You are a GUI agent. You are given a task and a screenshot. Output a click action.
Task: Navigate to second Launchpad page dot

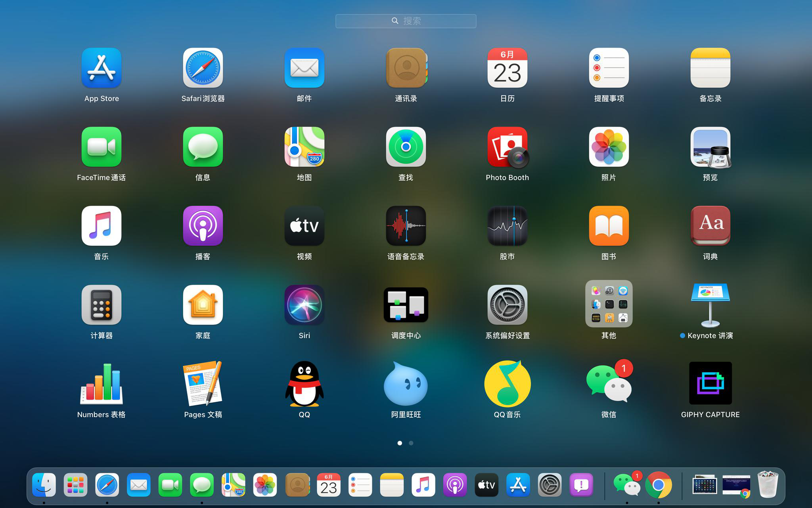(412, 443)
